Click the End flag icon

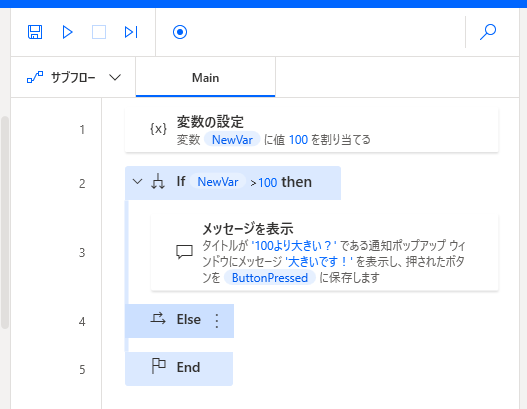pyautogui.click(x=158, y=366)
